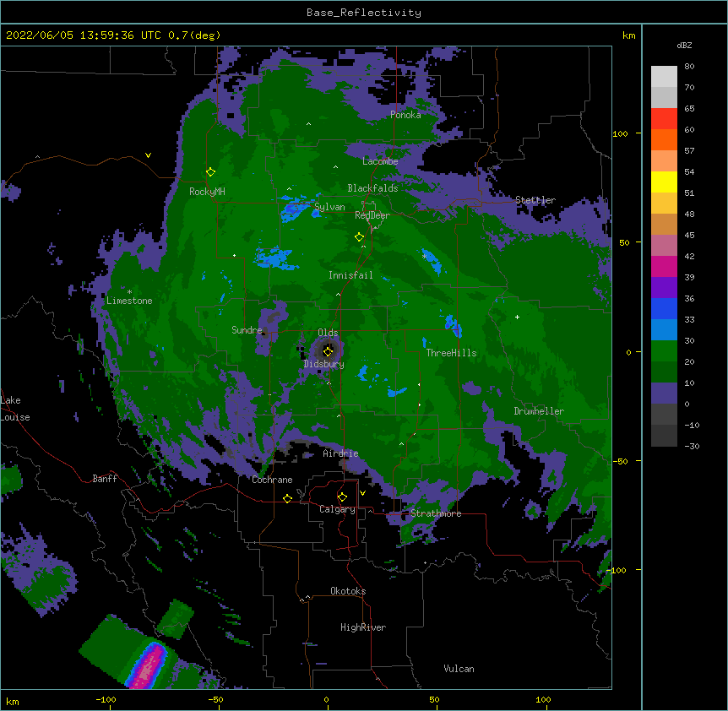Click the Limestone label
The width and height of the screenshot is (728, 711).
[x=129, y=301]
